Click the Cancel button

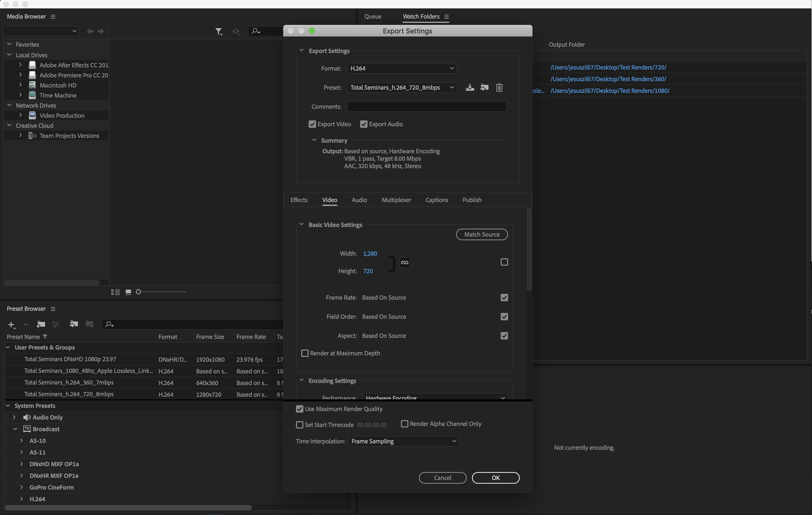(442, 478)
